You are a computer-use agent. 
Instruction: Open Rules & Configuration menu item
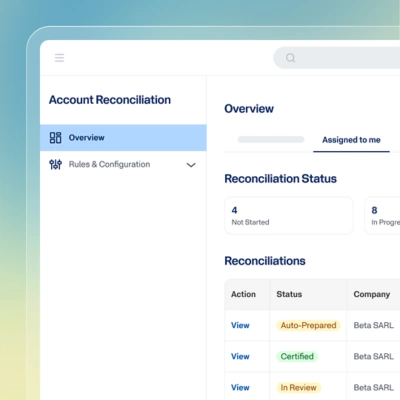click(123, 164)
